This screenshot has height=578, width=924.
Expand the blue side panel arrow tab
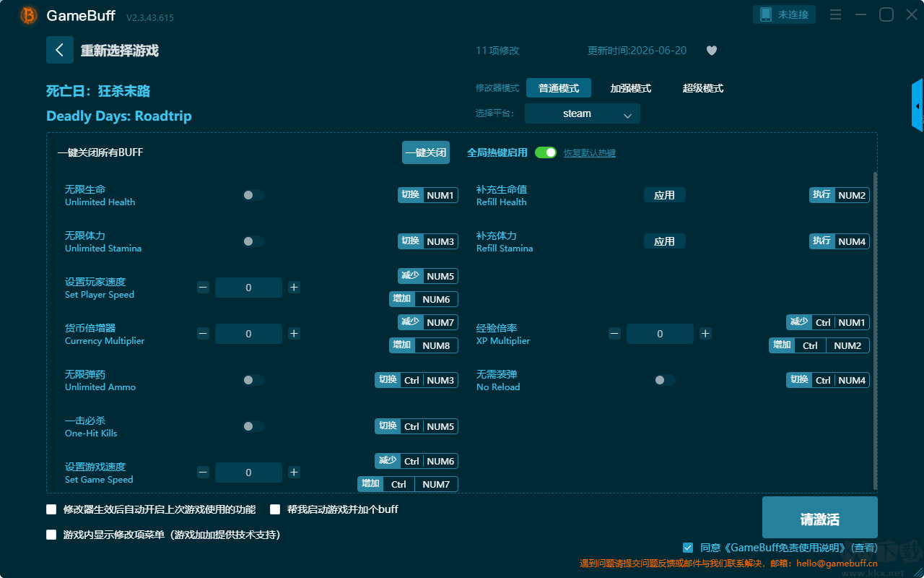[918, 105]
